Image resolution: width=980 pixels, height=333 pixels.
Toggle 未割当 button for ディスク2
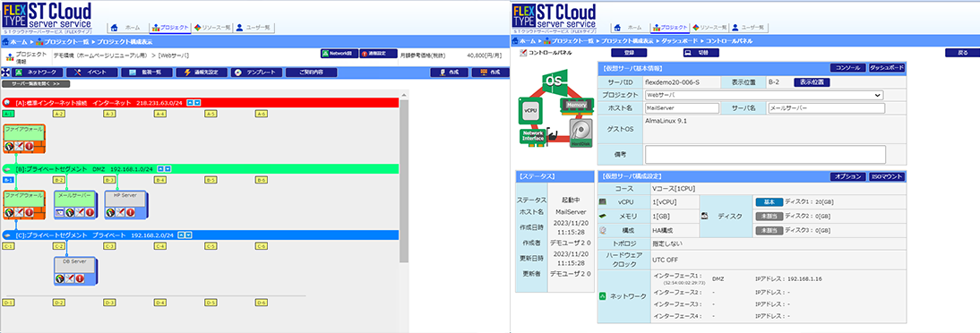pos(769,216)
